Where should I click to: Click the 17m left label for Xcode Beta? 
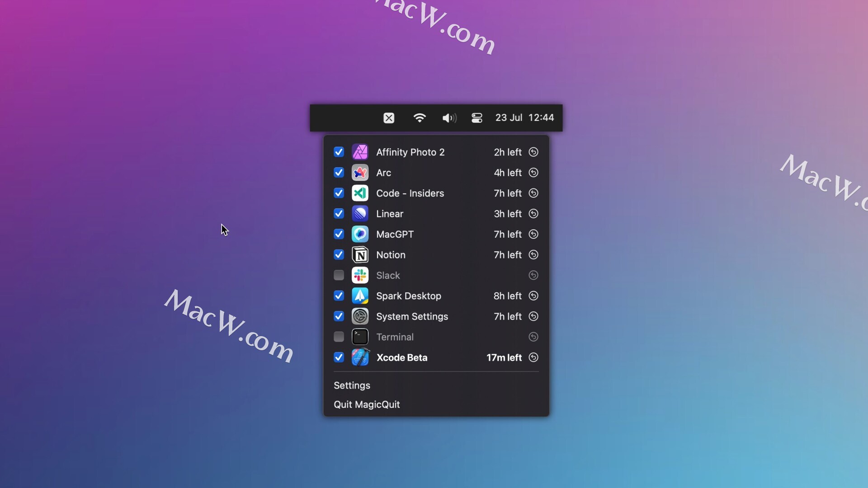tap(504, 357)
